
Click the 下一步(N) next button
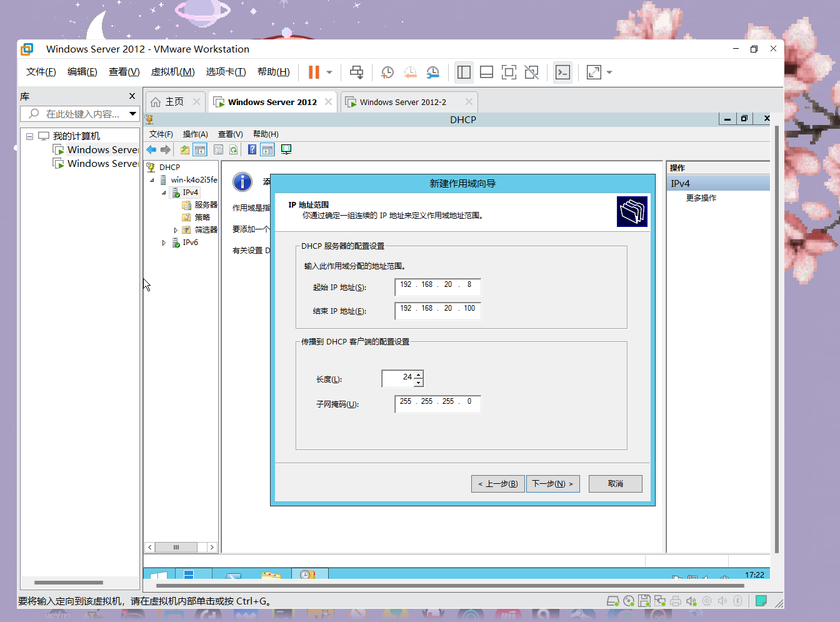[552, 484]
